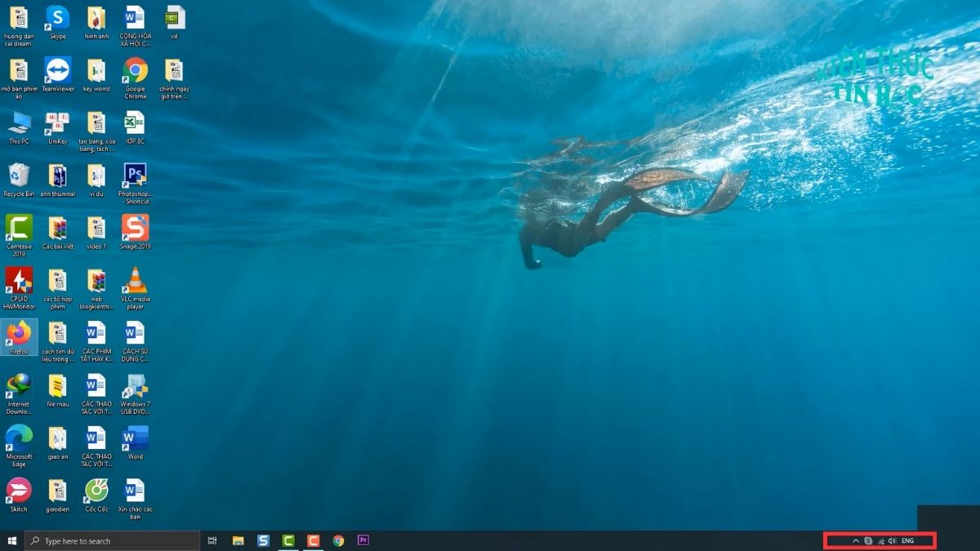Select the Internet Download Manager shortcut
Image resolution: width=980 pixels, height=551 pixels.
pos(19,393)
